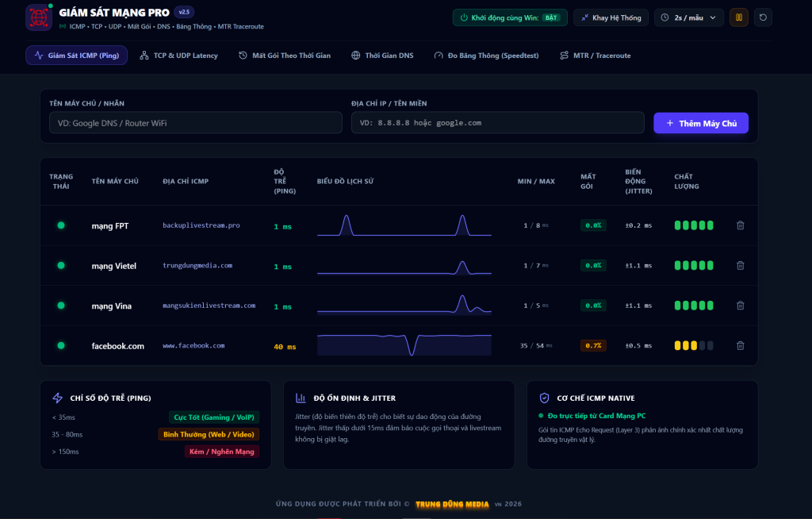
Task: Open the 2s / mẫu interval dropdown
Action: 689,17
